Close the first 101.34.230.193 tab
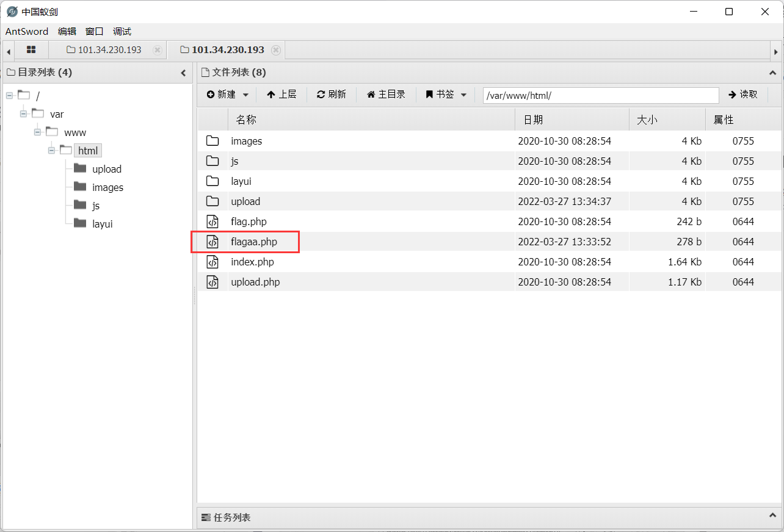This screenshot has width=784, height=532. coord(158,50)
